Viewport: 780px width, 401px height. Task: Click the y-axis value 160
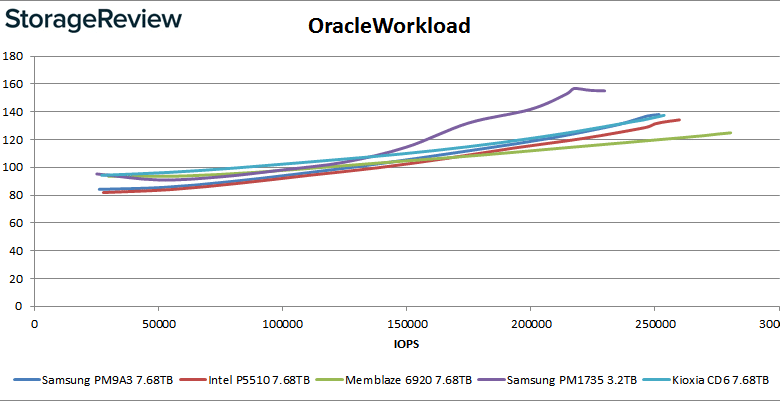pos(12,84)
